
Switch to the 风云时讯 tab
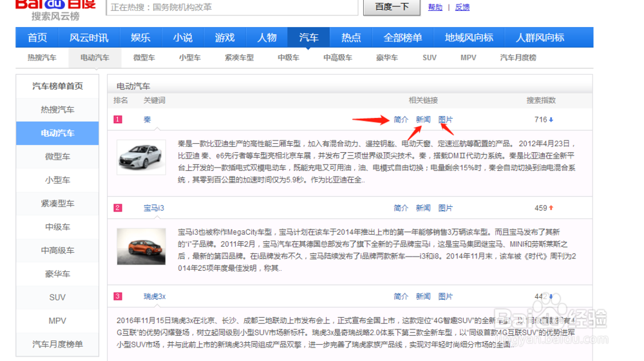pyautogui.click(x=89, y=37)
